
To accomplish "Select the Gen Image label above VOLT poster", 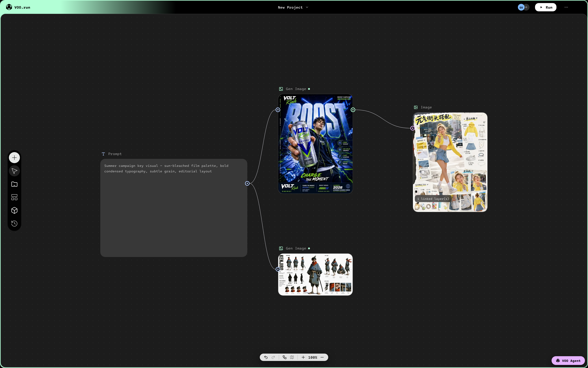I will click(296, 89).
